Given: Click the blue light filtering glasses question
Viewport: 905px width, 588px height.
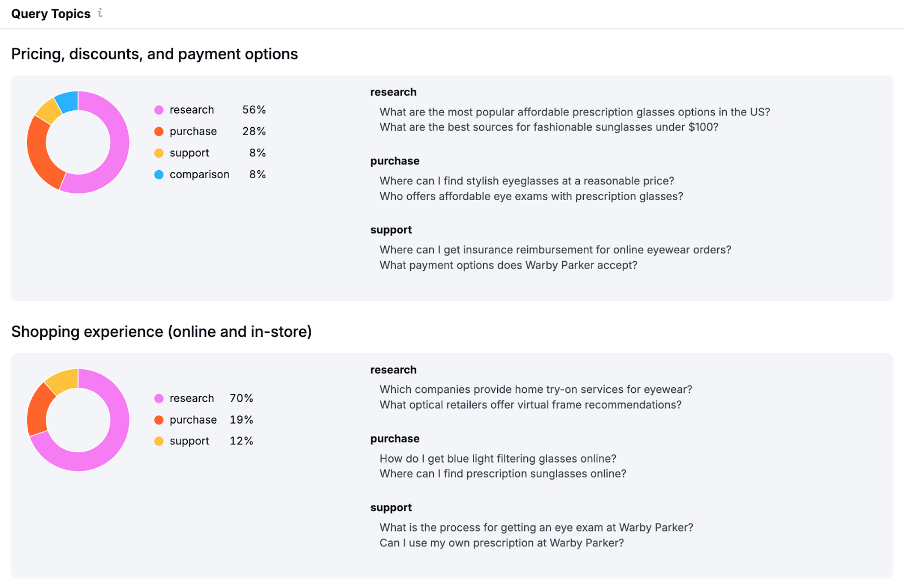Looking at the screenshot, I should 497,459.
